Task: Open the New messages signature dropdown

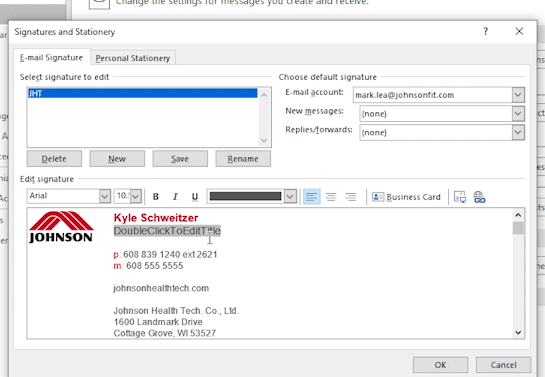Action: coord(518,114)
